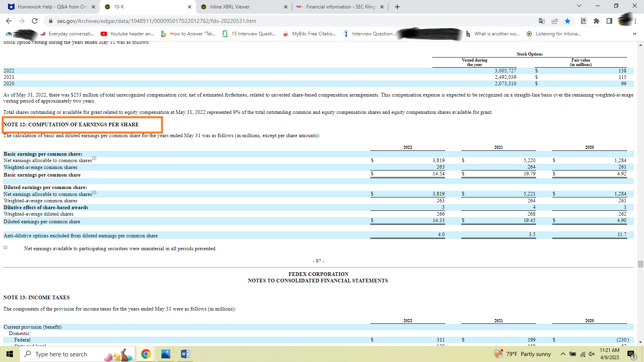Toggle the bookmark star for this page

click(568, 21)
